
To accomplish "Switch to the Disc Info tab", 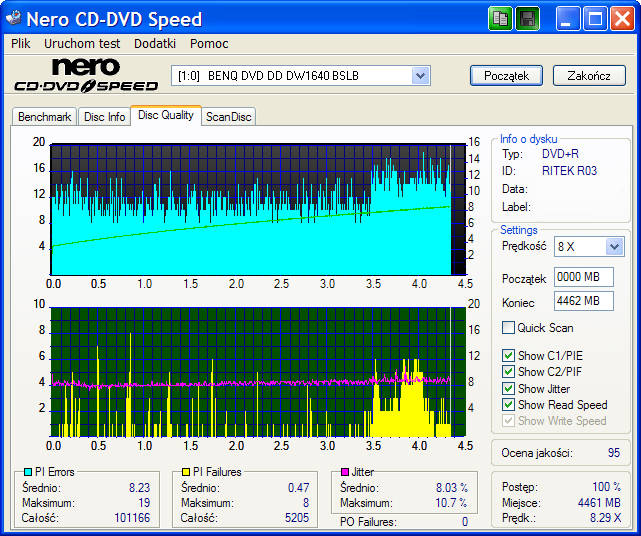I will coord(105,117).
